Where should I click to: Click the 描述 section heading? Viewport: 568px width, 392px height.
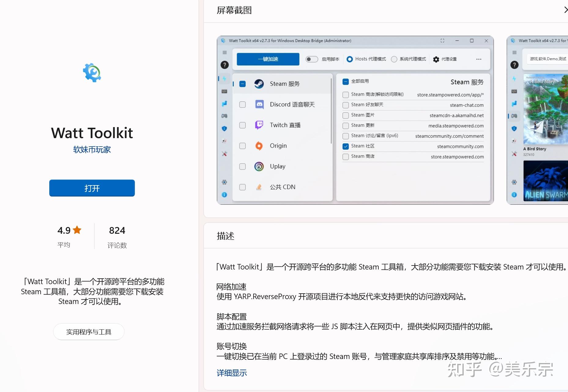point(225,236)
